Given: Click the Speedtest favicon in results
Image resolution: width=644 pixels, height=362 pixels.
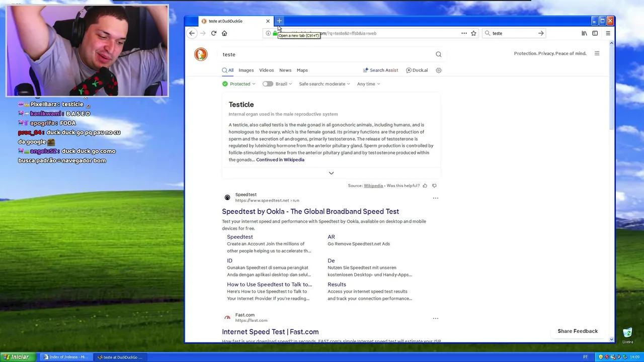Looking at the screenshot, I should tap(227, 198).
